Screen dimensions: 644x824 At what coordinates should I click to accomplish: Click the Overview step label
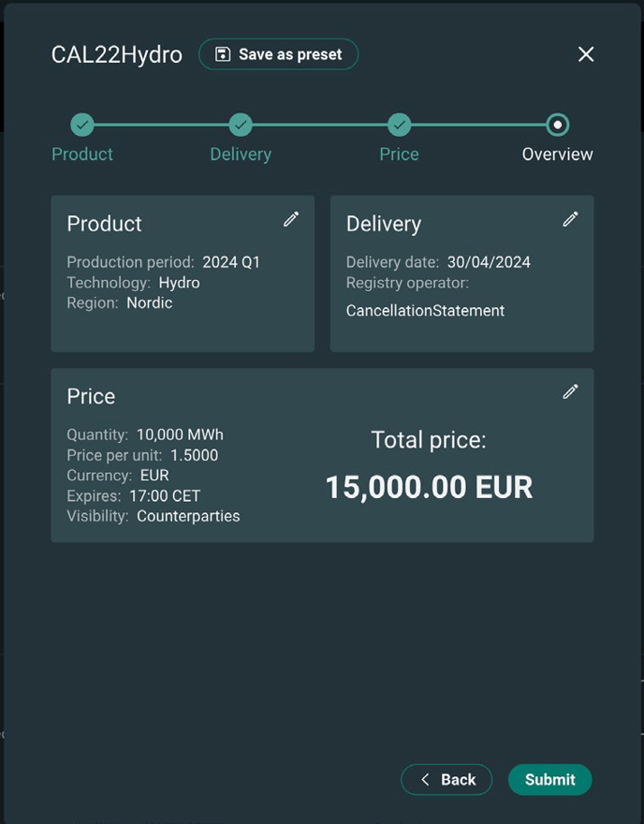click(x=557, y=154)
